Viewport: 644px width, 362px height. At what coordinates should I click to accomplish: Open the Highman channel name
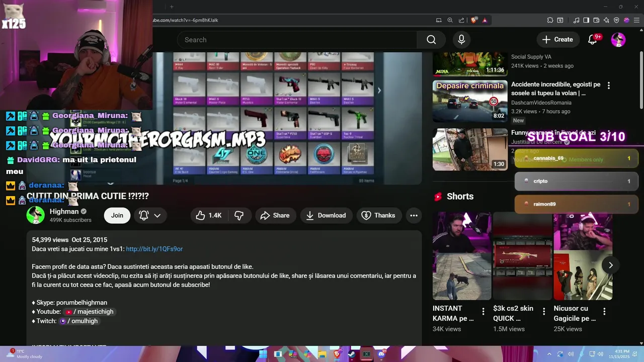coord(64,211)
